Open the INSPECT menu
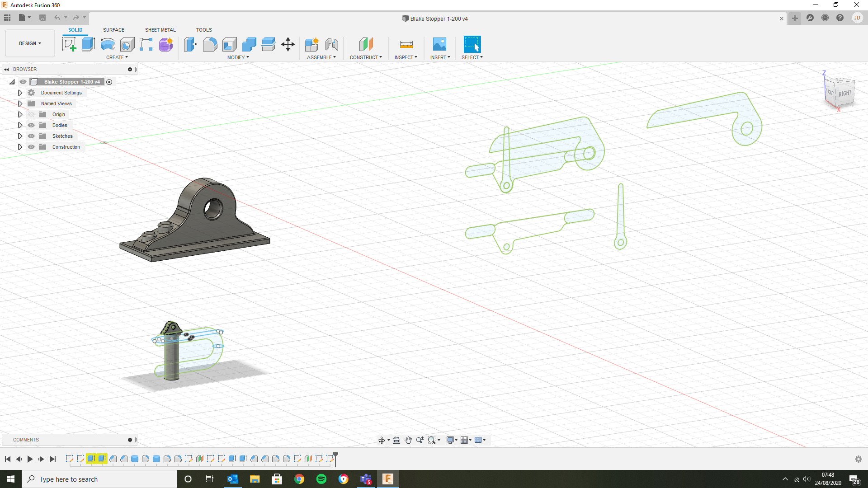 (406, 57)
